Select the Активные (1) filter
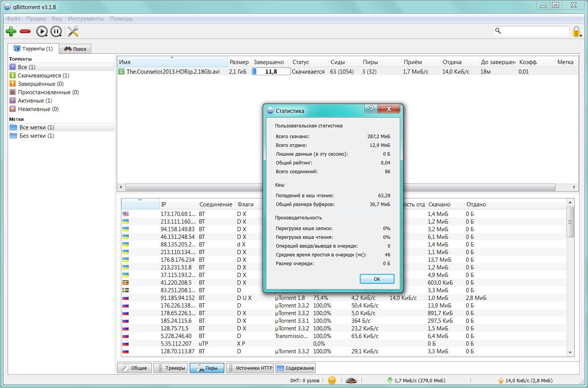The width and height of the screenshot is (588, 388). 61,100
